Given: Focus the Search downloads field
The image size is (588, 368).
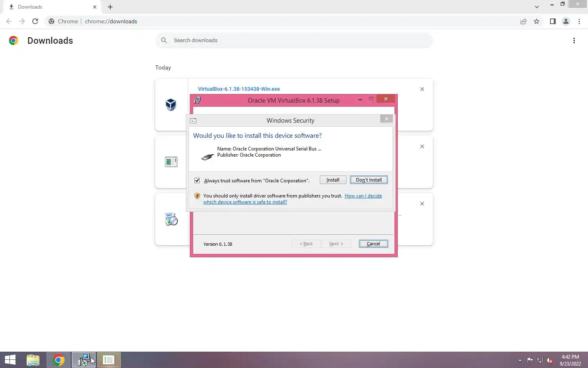Looking at the screenshot, I should 294,40.
